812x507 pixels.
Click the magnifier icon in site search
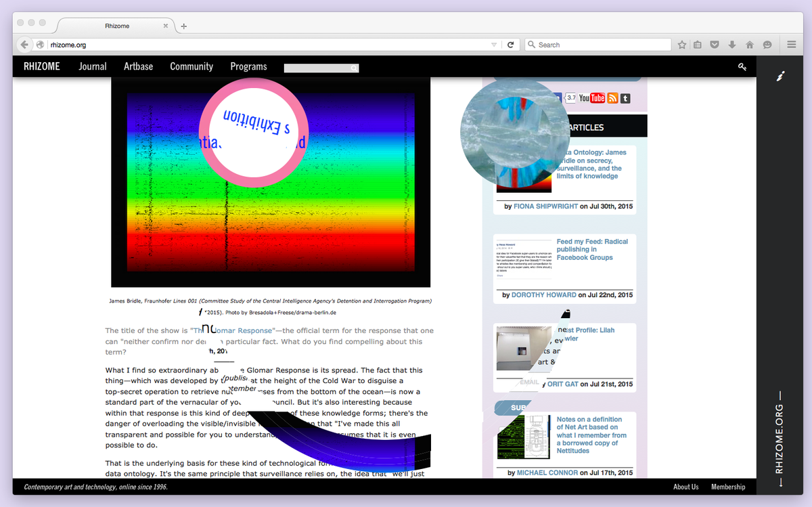tap(354, 68)
